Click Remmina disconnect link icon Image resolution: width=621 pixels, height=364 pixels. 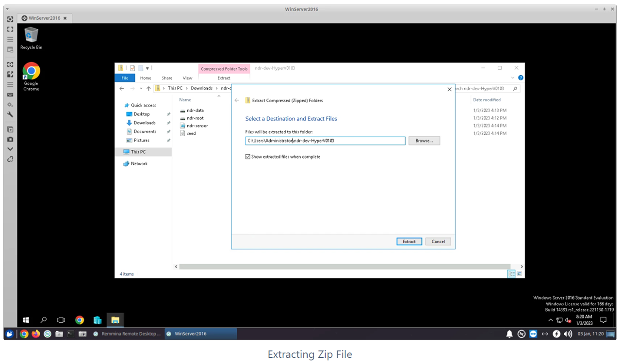[10, 159]
